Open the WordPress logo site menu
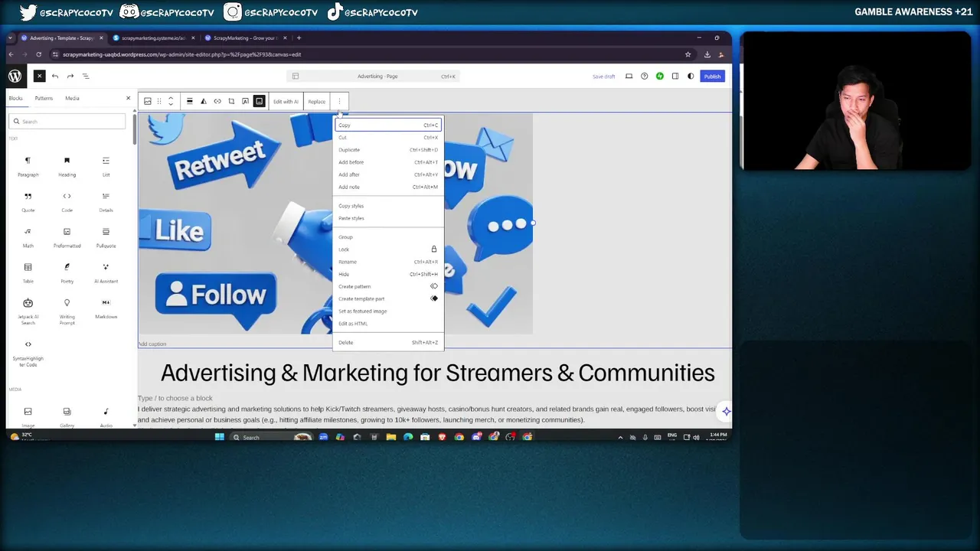980x551 pixels. coord(15,76)
